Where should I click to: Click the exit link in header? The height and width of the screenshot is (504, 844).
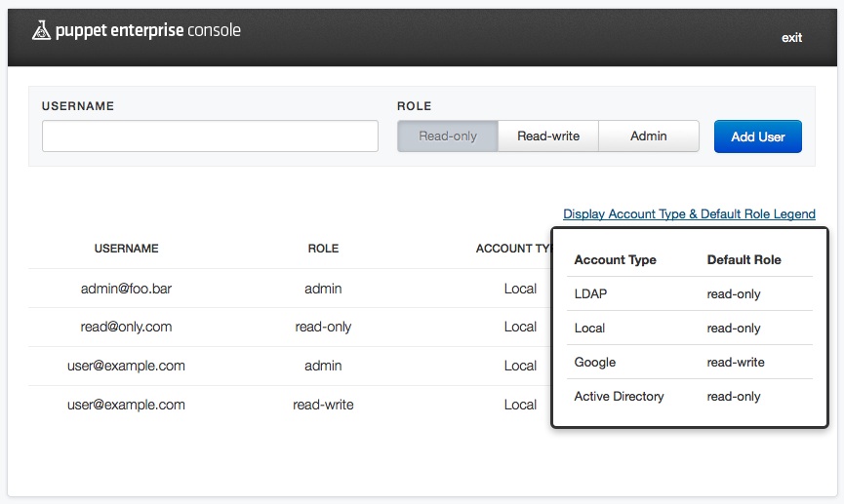(x=791, y=37)
